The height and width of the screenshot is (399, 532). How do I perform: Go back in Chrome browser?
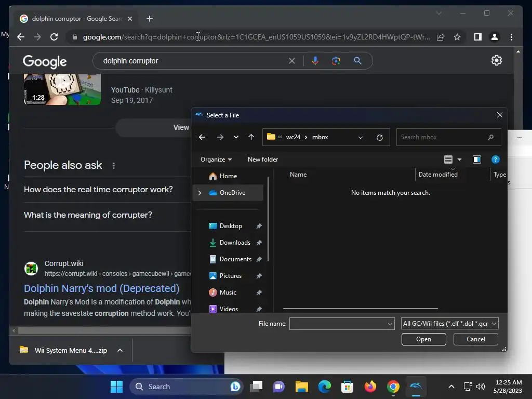click(x=21, y=37)
